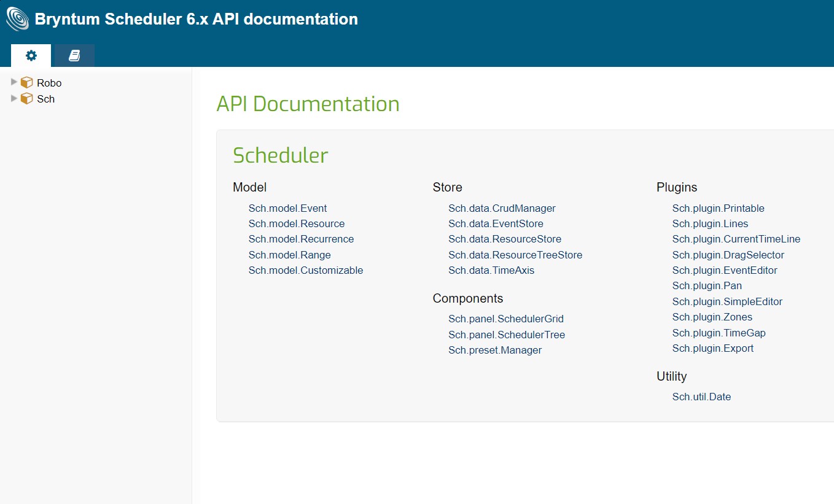Open Sch.panel.SchedulerTree link

click(507, 335)
